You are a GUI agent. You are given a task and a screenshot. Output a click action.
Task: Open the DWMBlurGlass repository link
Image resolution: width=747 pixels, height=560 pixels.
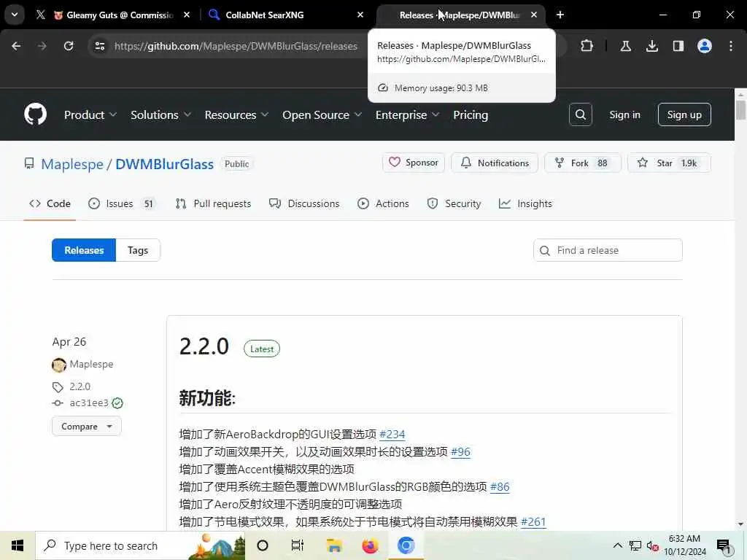pyautogui.click(x=164, y=164)
